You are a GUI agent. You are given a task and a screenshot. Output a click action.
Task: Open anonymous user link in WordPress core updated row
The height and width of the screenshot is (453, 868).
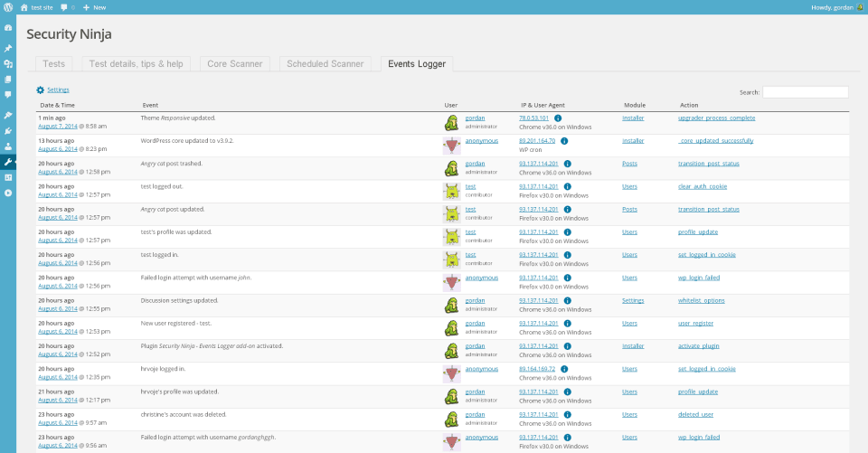(482, 141)
